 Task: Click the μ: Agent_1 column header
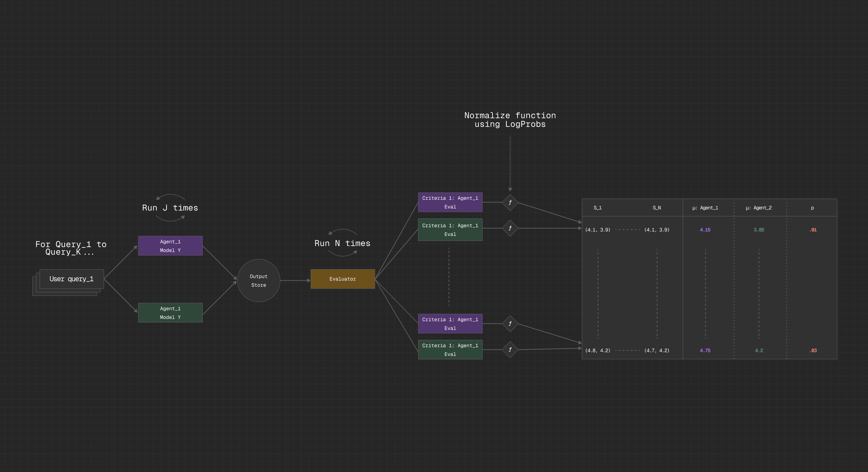point(705,208)
